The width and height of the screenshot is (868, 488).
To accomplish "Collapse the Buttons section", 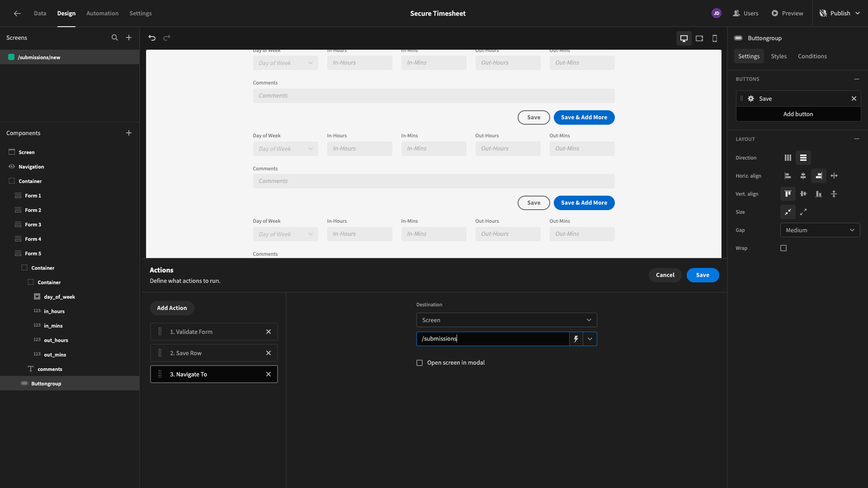I will 857,79.
